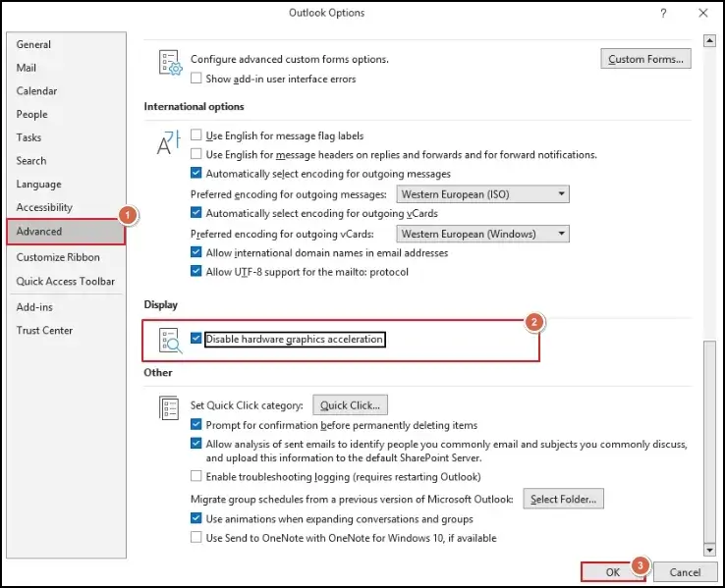Enable Use English for message flag labels
Image resolution: width=725 pixels, height=588 pixels.
(196, 134)
